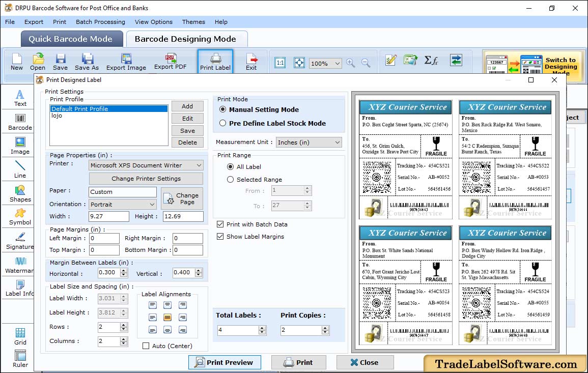Increase the Rows count
The width and height of the screenshot is (588, 373).
pos(124,325)
